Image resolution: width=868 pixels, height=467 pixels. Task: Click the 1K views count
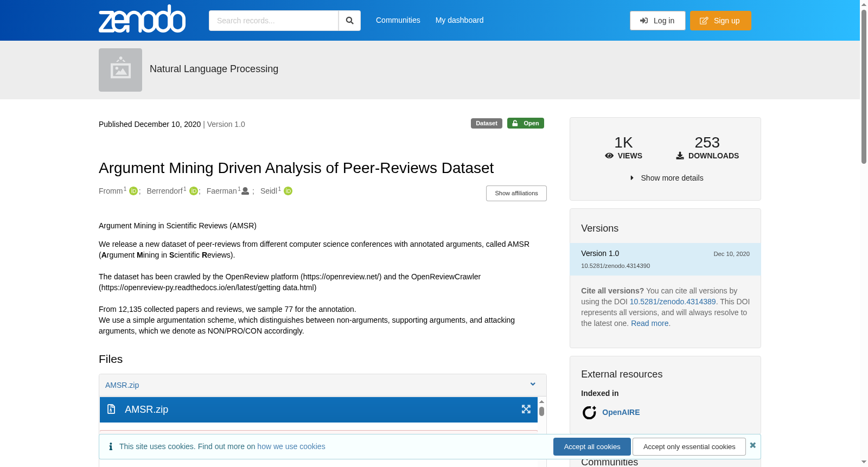pos(623,143)
